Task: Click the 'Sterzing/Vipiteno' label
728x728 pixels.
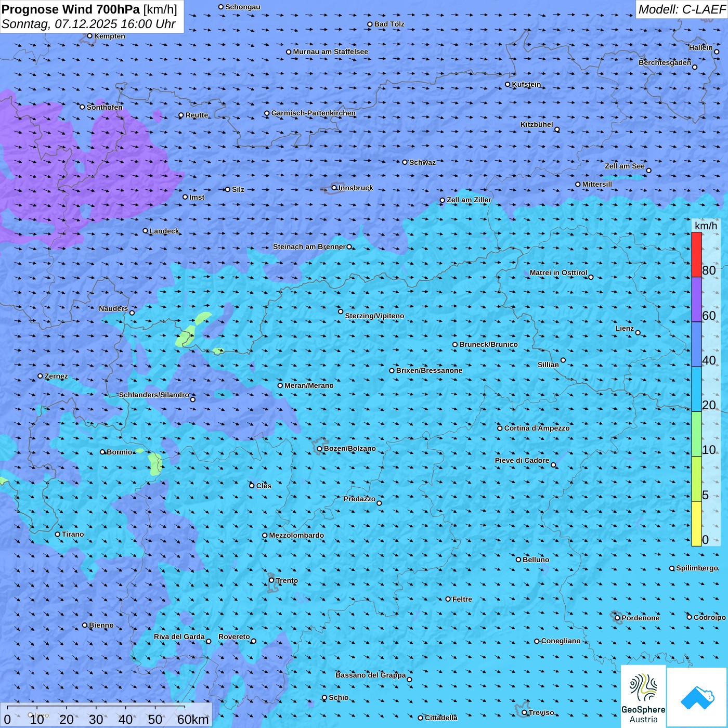Action: pyautogui.click(x=374, y=316)
